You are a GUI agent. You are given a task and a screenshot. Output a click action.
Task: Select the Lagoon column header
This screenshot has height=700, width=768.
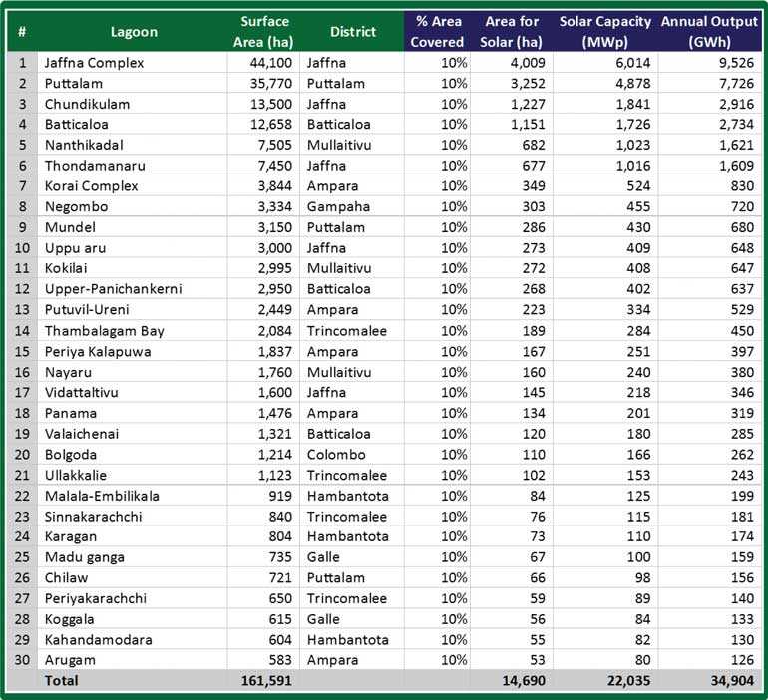tap(134, 32)
